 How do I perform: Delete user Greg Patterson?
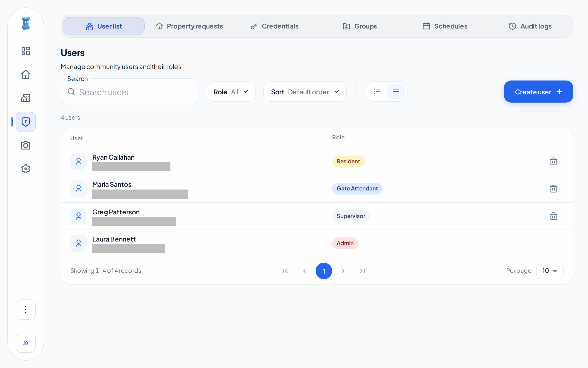pyautogui.click(x=553, y=216)
